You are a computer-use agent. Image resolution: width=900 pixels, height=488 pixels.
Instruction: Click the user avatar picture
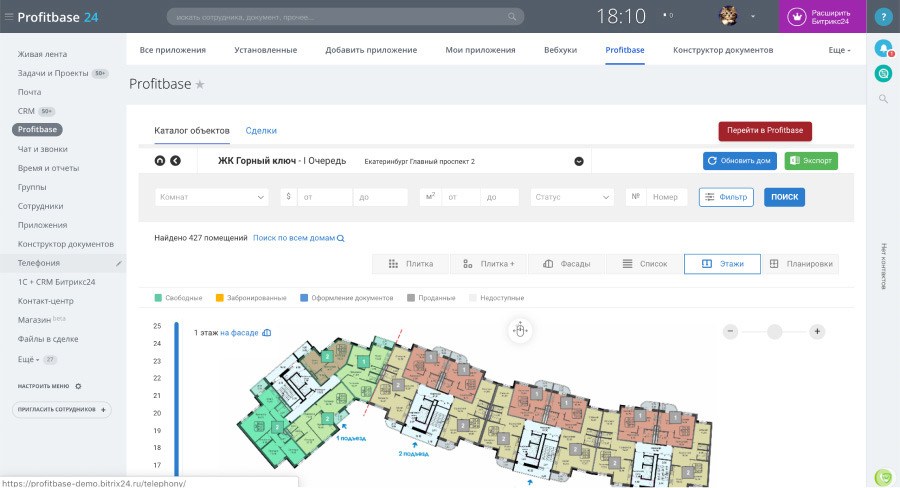pos(729,16)
